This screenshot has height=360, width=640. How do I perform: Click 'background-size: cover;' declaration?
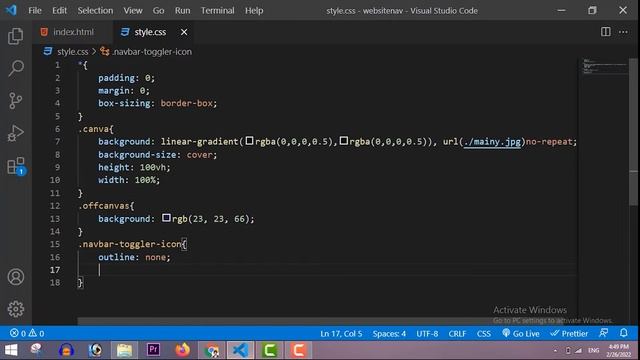pyautogui.click(x=158, y=155)
